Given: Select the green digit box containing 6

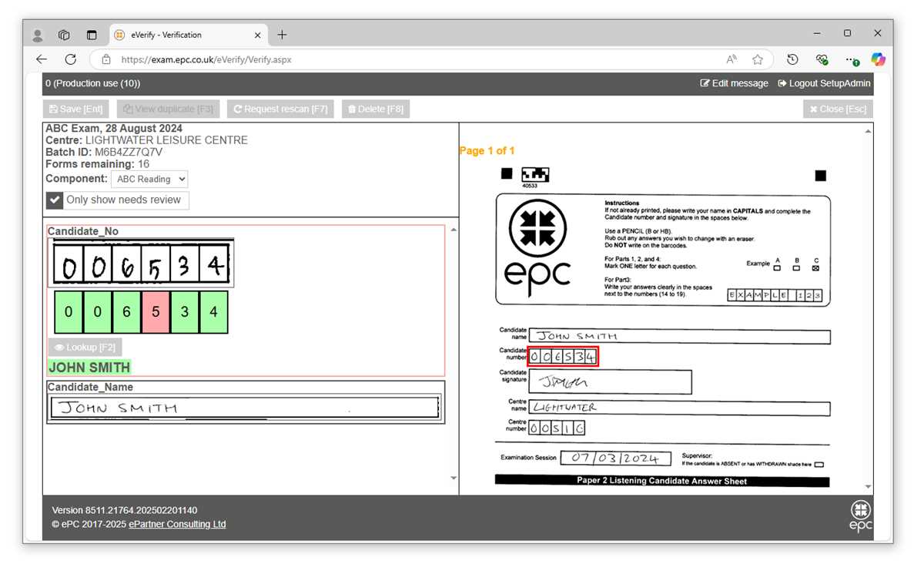Looking at the screenshot, I should [127, 312].
